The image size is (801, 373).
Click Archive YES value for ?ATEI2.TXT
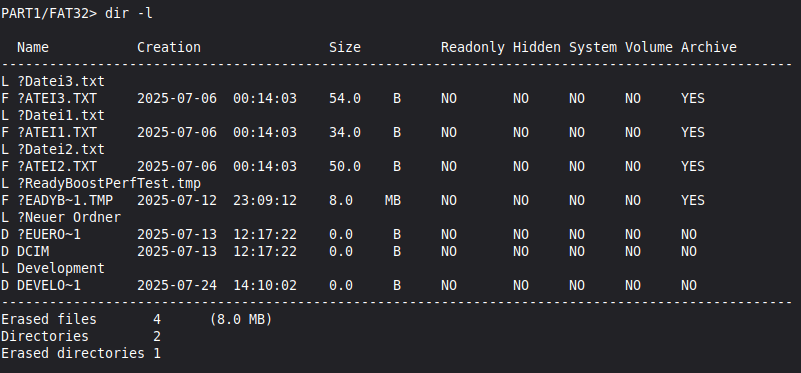(693, 167)
